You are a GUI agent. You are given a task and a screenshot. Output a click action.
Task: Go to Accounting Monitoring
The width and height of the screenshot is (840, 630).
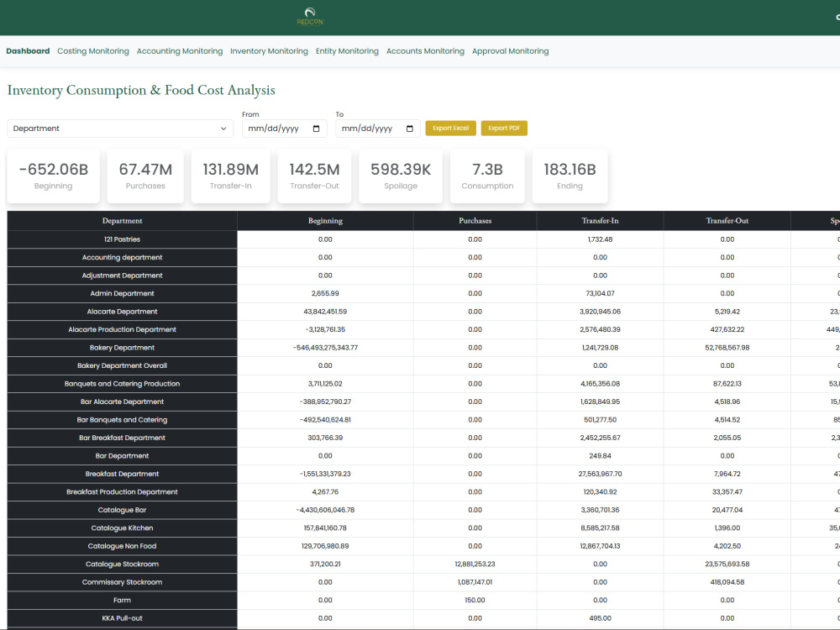[x=180, y=51]
